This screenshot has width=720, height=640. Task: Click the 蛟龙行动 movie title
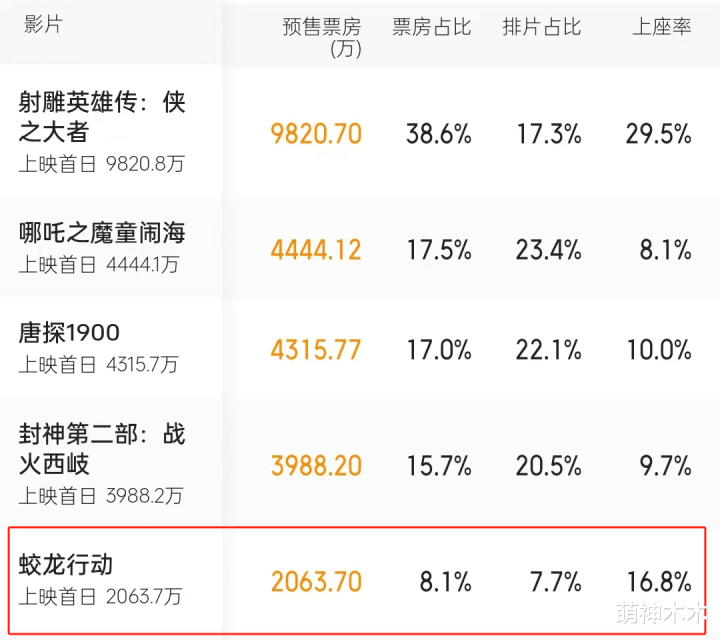click(66, 564)
